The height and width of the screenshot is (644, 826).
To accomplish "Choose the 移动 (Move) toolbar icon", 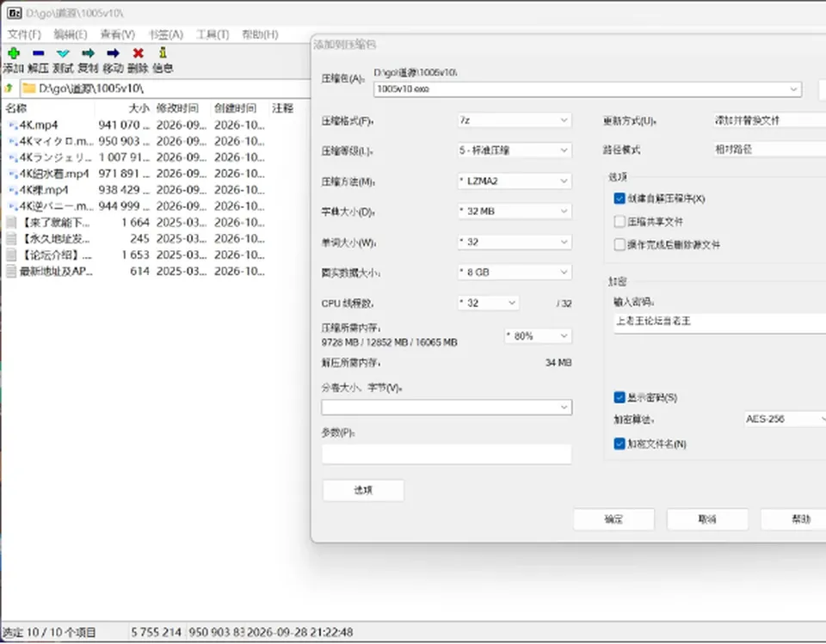I will pos(113,53).
